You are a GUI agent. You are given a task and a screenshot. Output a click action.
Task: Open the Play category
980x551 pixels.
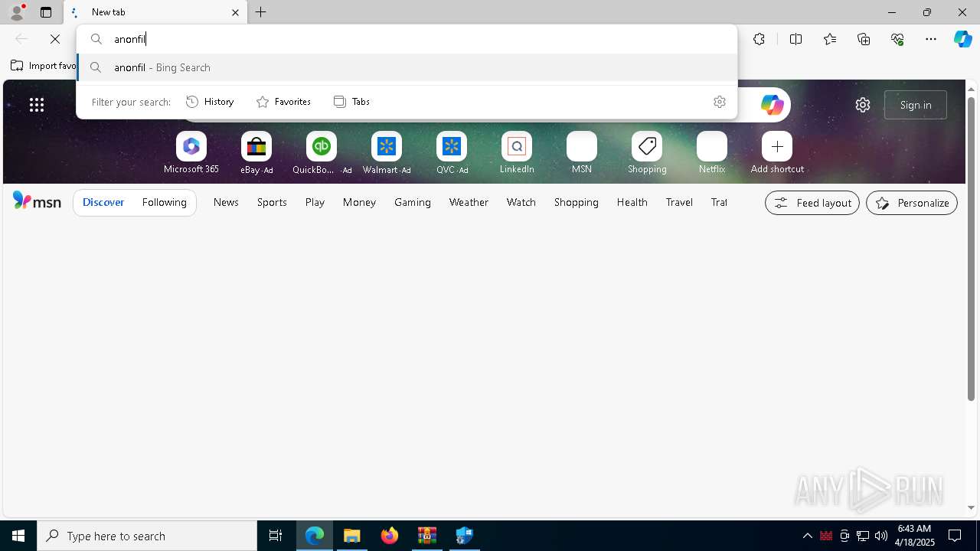click(x=315, y=203)
